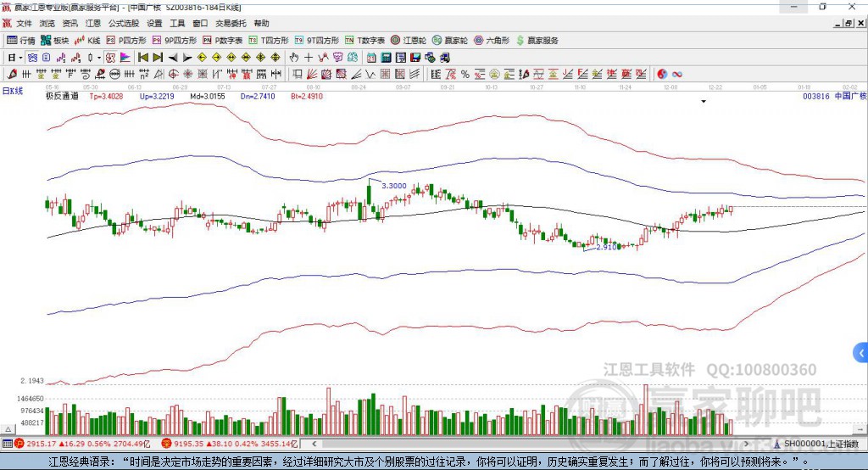Open 赢家服务 with dollar icon
The width and height of the screenshot is (868, 470).
point(537,41)
